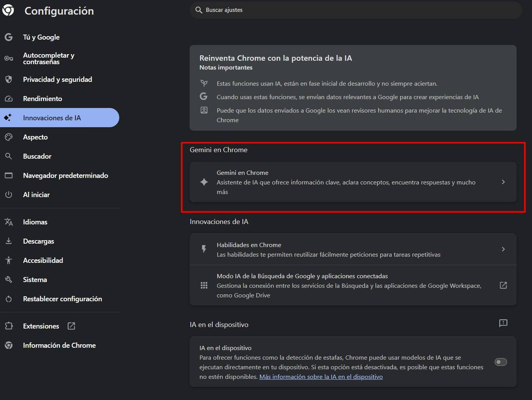Click the sparkle icon for Innovaciones de IA

click(8, 118)
